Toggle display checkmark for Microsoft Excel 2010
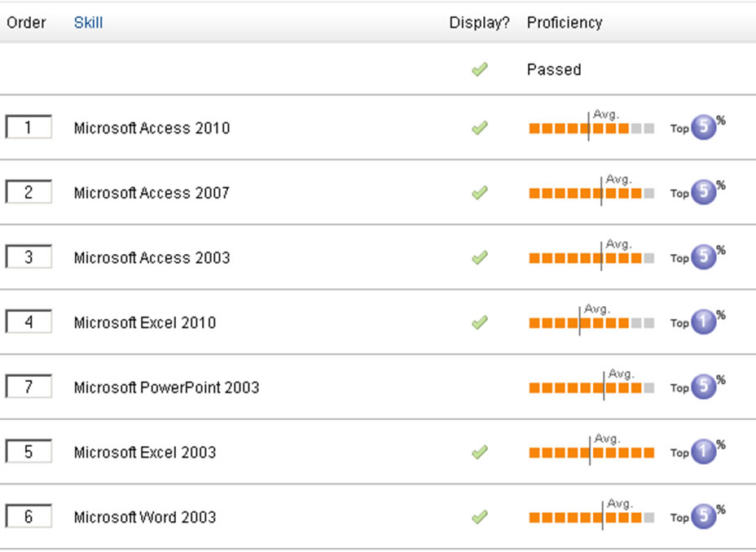This screenshot has height=552, width=756. 480,322
